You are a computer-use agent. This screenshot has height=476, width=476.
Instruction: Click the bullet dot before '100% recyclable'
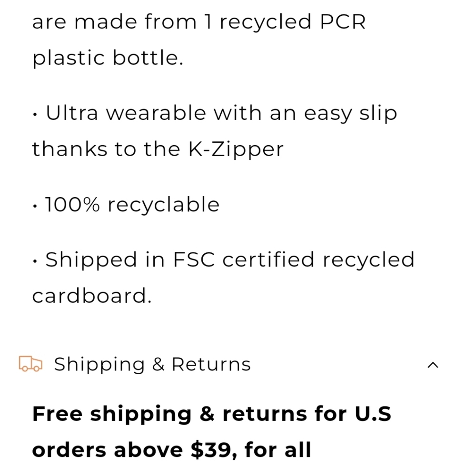tap(35, 207)
